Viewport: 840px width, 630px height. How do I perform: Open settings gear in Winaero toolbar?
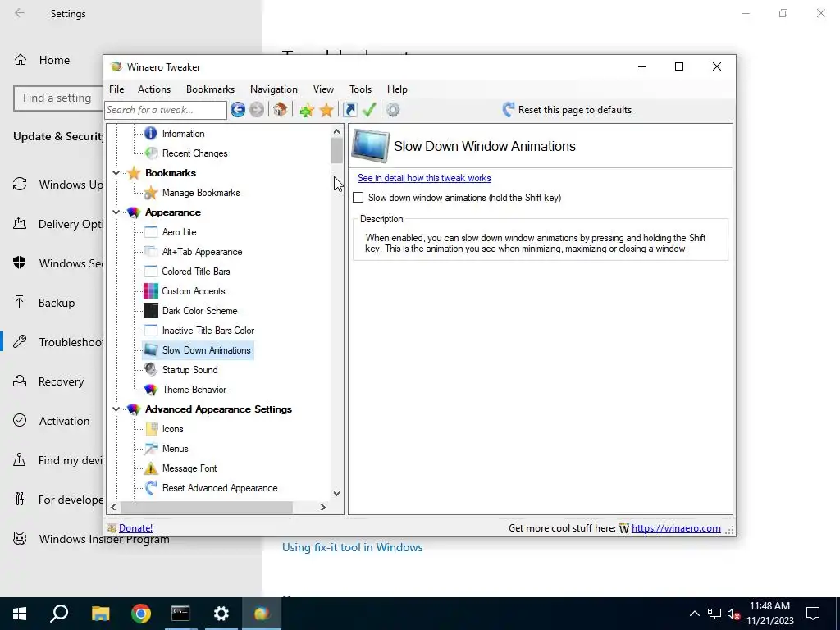(393, 110)
